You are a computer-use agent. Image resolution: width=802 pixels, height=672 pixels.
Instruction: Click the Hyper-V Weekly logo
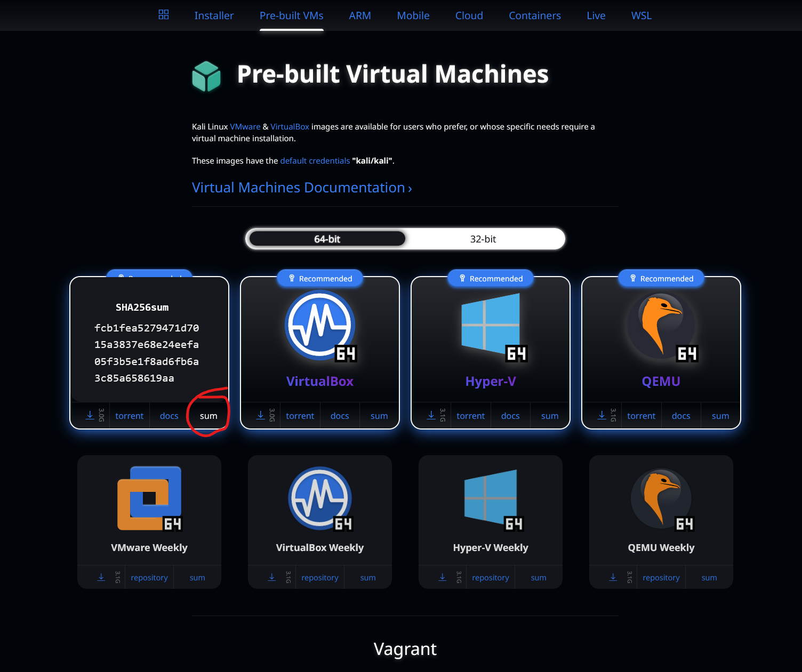click(491, 498)
